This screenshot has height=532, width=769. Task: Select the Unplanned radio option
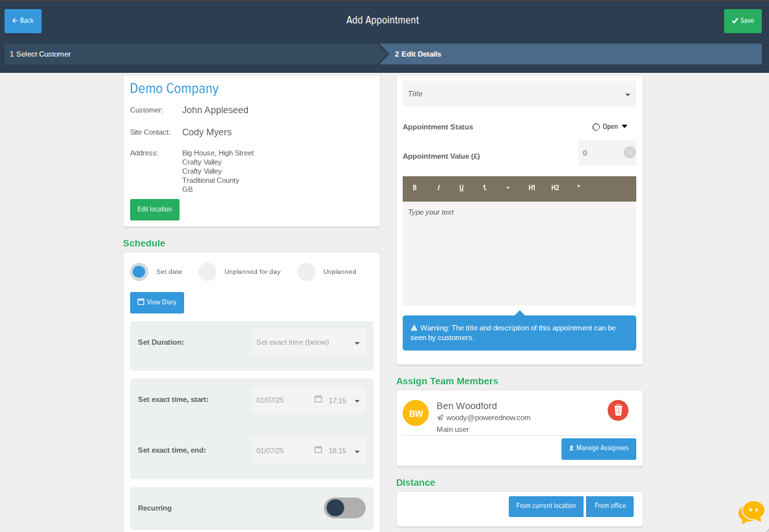tap(306, 272)
